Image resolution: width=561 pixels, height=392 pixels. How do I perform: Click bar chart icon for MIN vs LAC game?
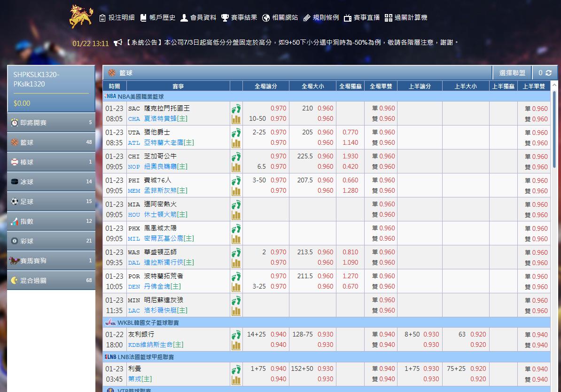(236, 311)
